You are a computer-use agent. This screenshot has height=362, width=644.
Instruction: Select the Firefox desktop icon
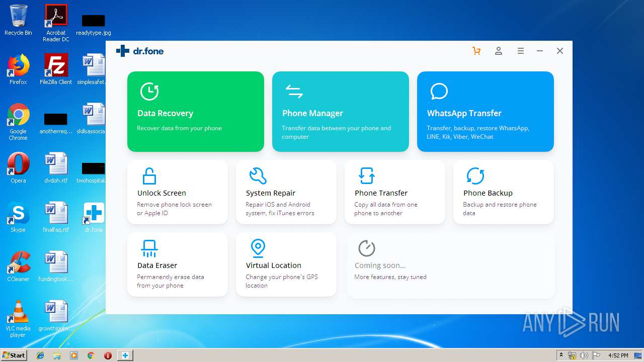pos(18,69)
